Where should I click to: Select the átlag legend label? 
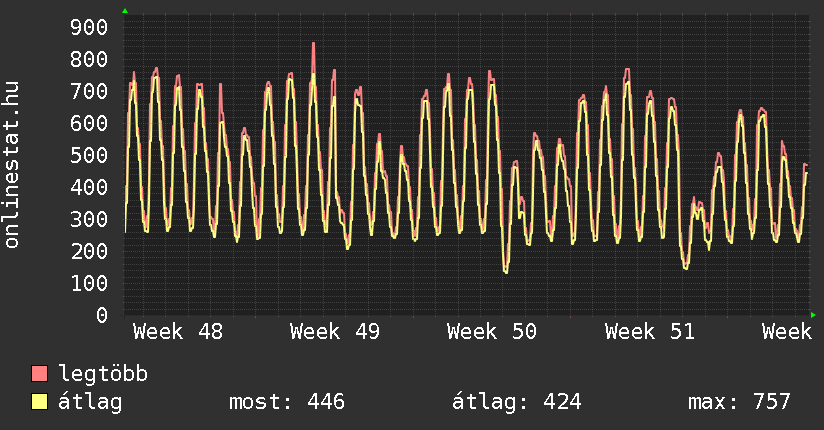[x=90, y=403]
